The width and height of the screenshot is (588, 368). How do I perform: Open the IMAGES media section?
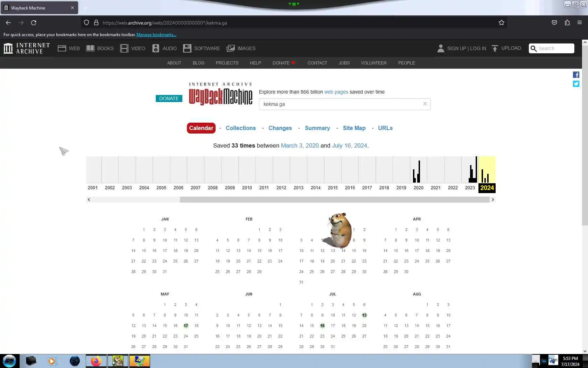(x=241, y=48)
